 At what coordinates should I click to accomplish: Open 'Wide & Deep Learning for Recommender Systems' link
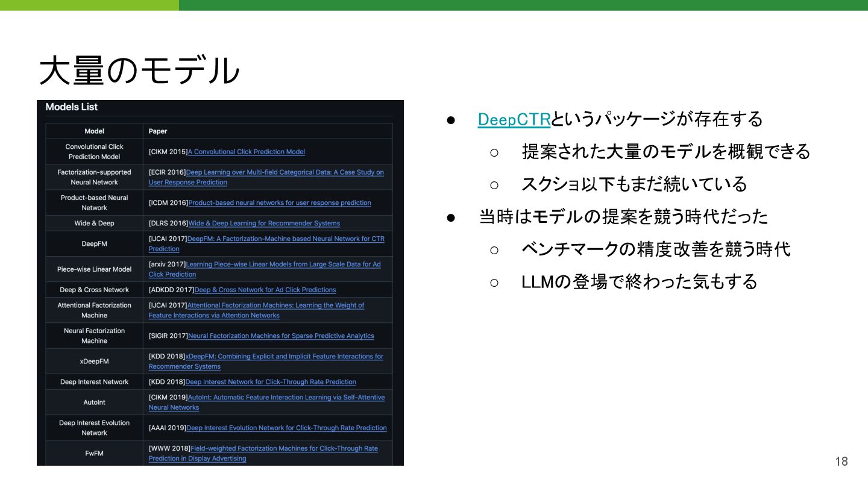click(x=264, y=223)
